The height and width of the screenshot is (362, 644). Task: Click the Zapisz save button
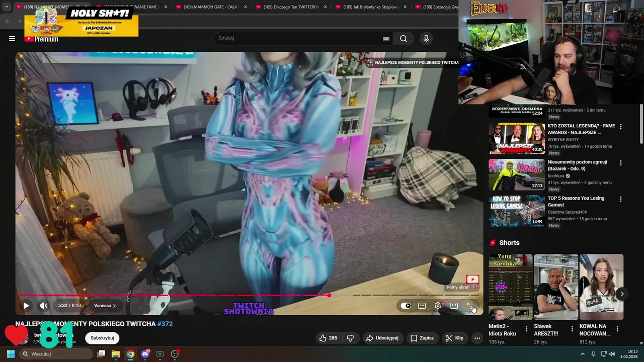tap(422, 338)
